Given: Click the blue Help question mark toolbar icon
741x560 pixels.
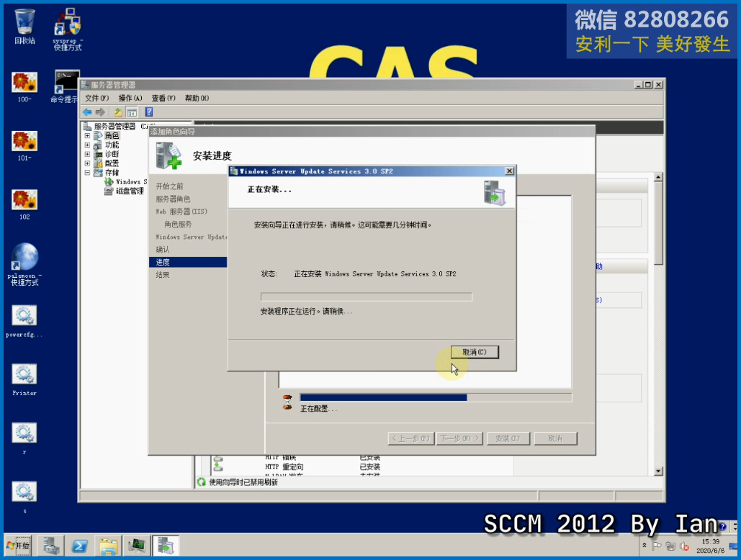Looking at the screenshot, I should pos(149,112).
